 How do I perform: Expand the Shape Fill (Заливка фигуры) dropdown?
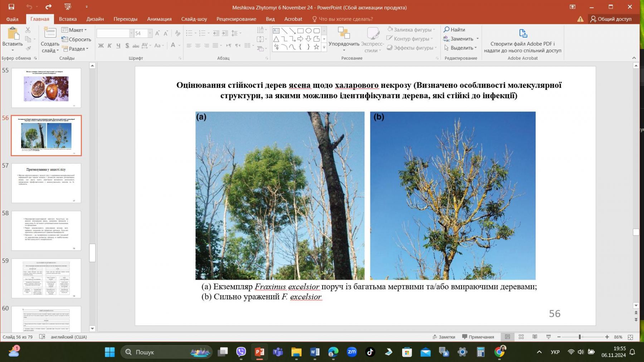[x=434, y=30]
